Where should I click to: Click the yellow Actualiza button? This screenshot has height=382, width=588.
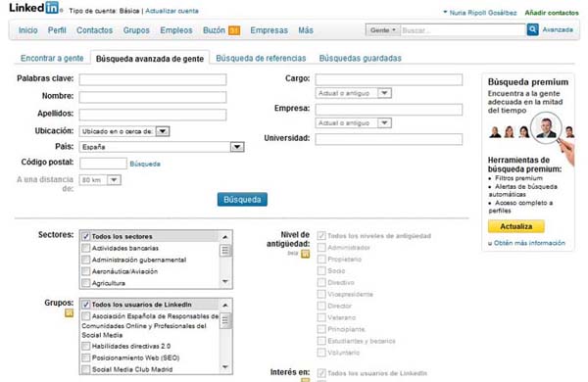[x=516, y=226]
